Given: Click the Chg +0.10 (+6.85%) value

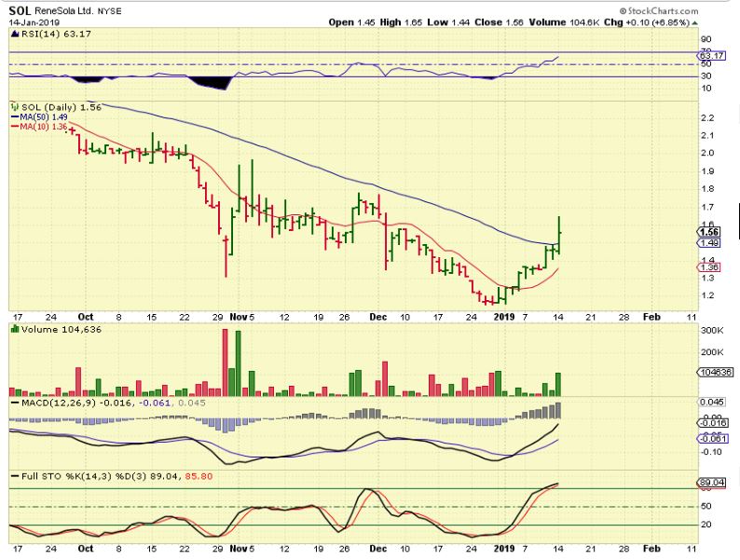Looking at the screenshot, I should [647, 22].
